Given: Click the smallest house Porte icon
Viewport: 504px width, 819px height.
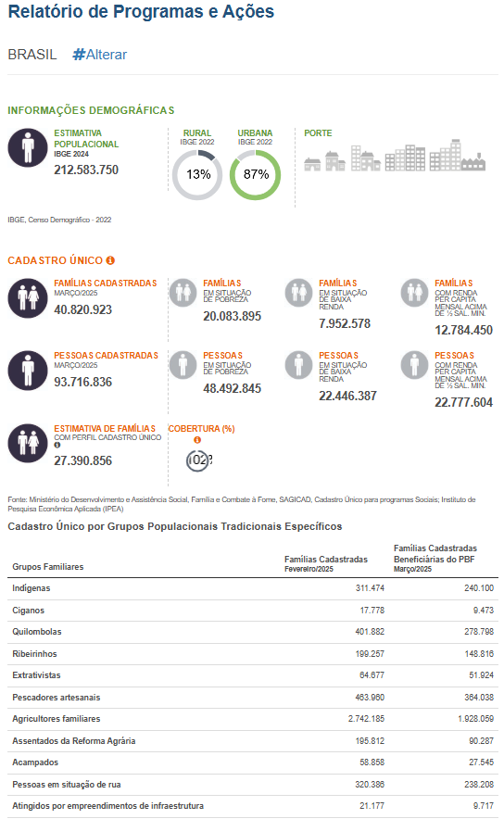Looking at the screenshot, I should point(312,165).
